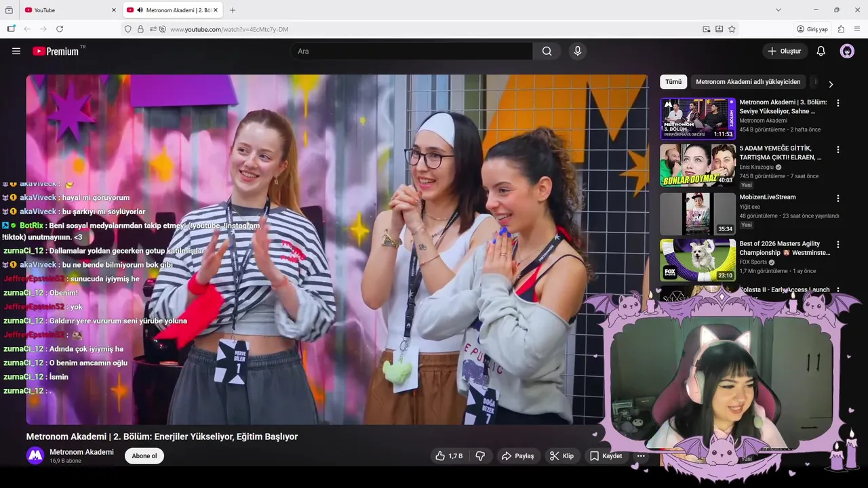This screenshot has height=488, width=868.
Task: Open Firefox View button
Action: (x=9, y=10)
